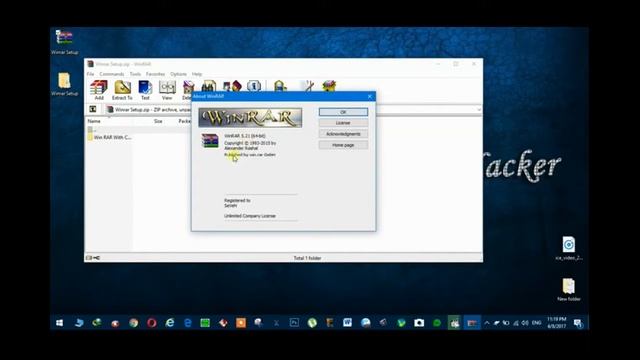640x360 pixels.
Task: Select the ice_video file on desktop
Action: 569,248
